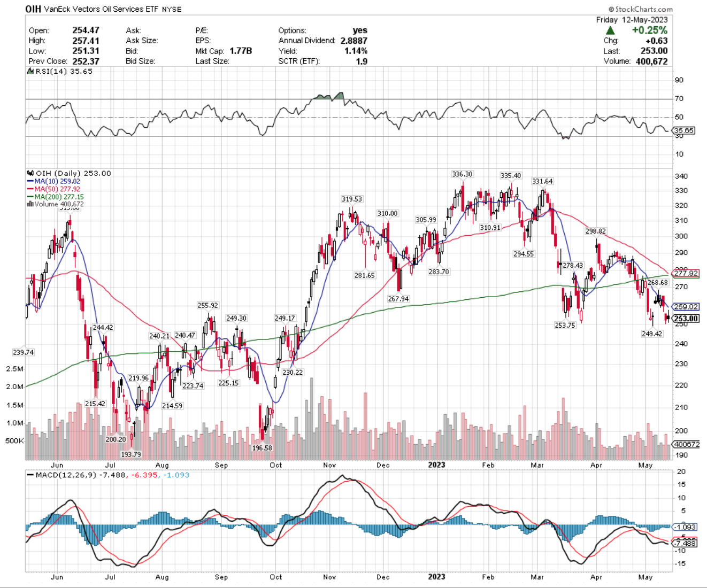Click the 244.42 price label
This screenshot has height=588, width=707.
tap(103, 328)
